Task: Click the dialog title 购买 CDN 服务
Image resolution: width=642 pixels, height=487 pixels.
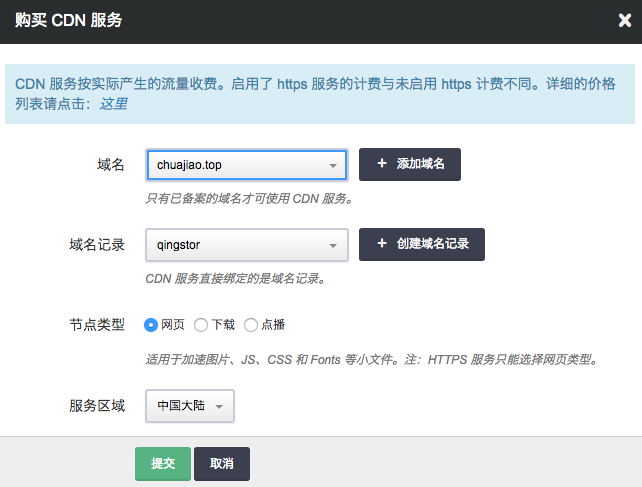Action: [69, 19]
